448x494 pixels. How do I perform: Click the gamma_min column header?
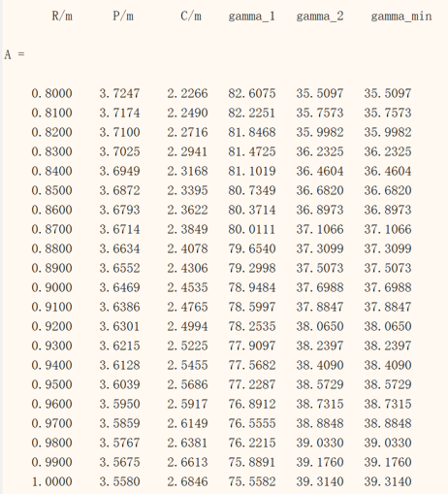pyautogui.click(x=401, y=16)
